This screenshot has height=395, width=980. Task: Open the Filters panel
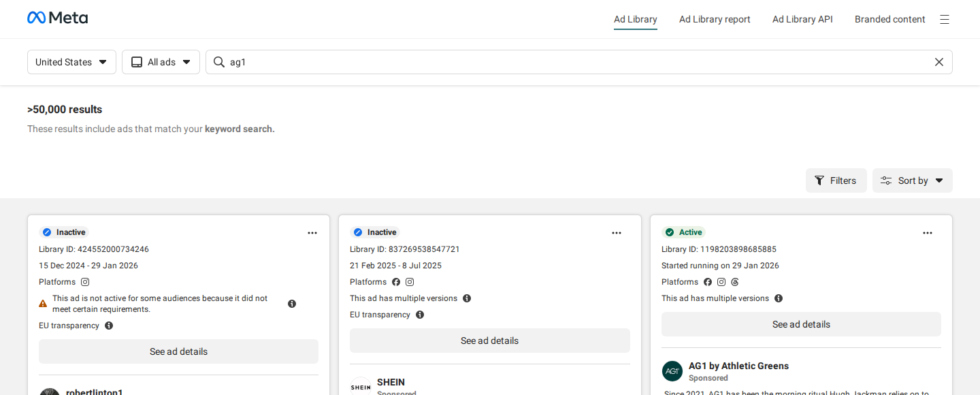(836, 180)
